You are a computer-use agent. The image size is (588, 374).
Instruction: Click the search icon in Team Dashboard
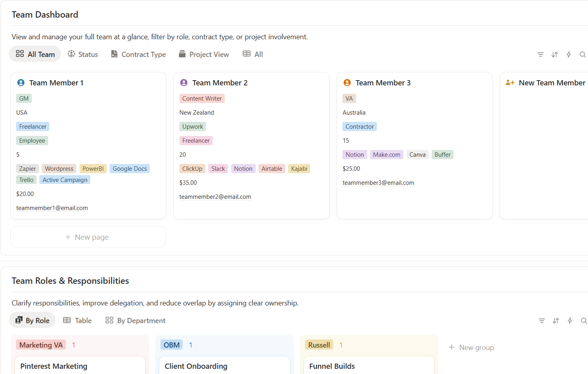point(582,55)
